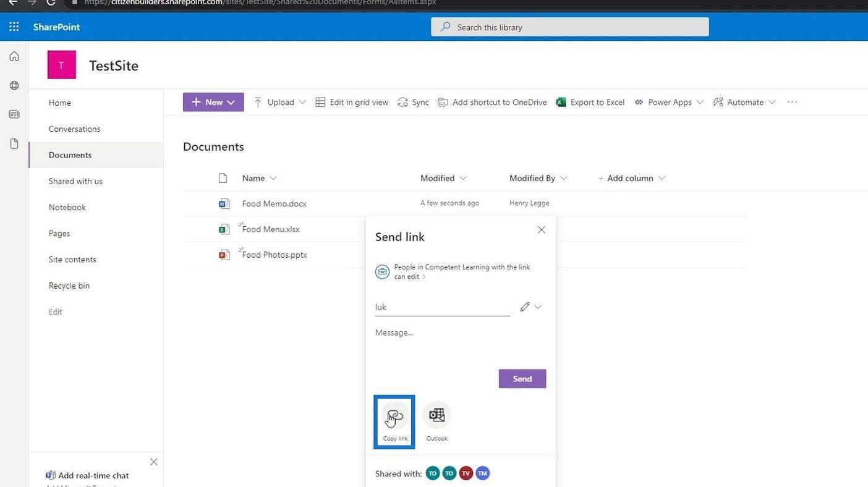Click the search magnifier icon

coord(445,27)
